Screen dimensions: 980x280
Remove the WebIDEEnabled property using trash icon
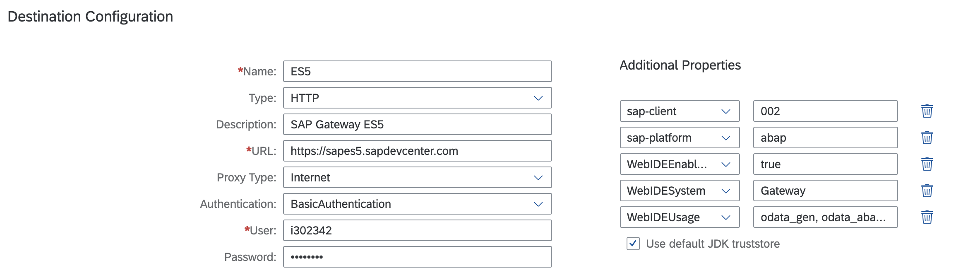coord(927,164)
